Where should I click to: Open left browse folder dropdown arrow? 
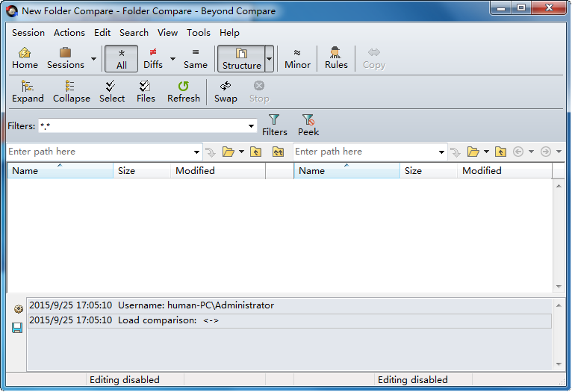[241, 152]
